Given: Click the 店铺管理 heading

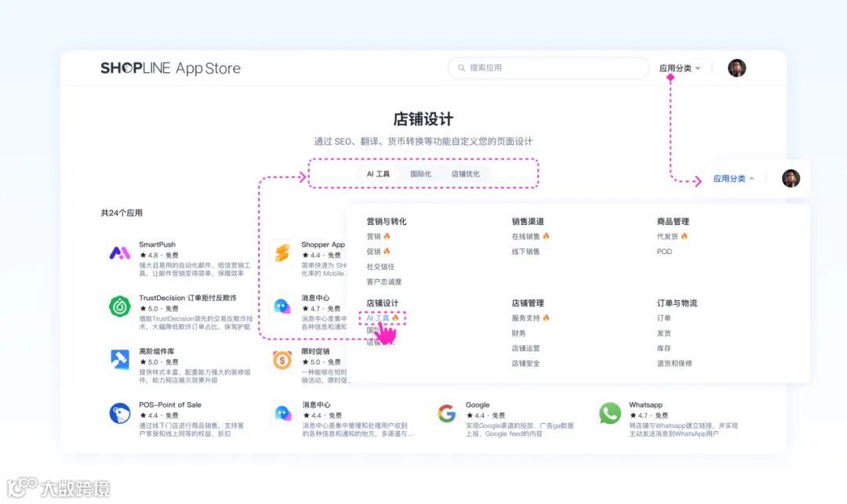Looking at the screenshot, I should [528, 303].
